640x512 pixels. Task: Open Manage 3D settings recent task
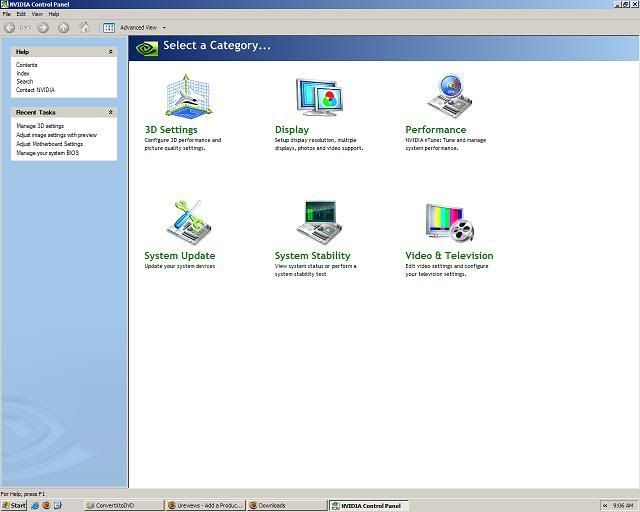[x=40, y=126]
